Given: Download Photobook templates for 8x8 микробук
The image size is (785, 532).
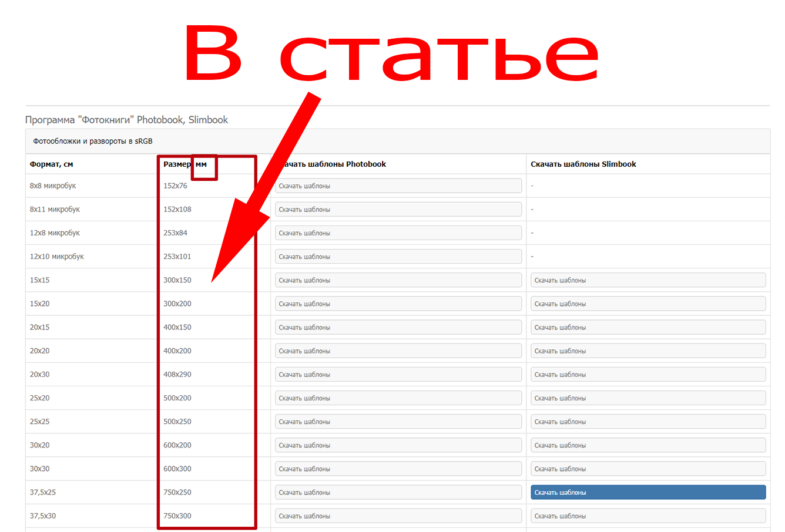Looking at the screenshot, I should point(398,186).
